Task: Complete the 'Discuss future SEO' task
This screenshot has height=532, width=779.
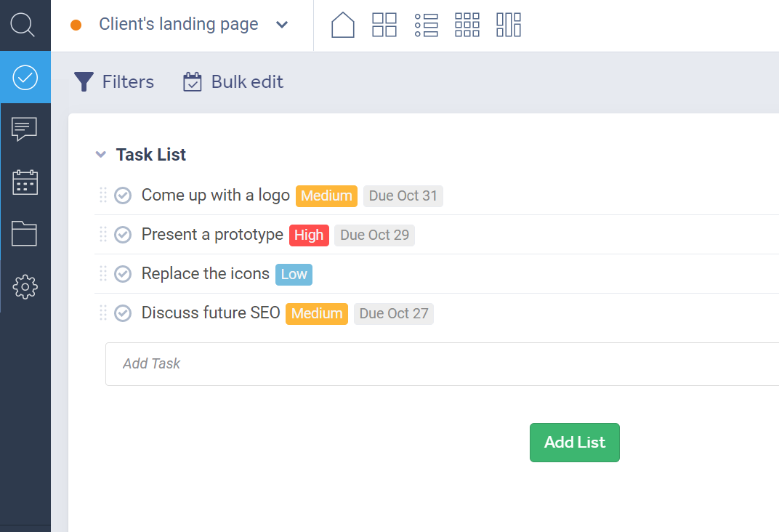Action: [122, 313]
